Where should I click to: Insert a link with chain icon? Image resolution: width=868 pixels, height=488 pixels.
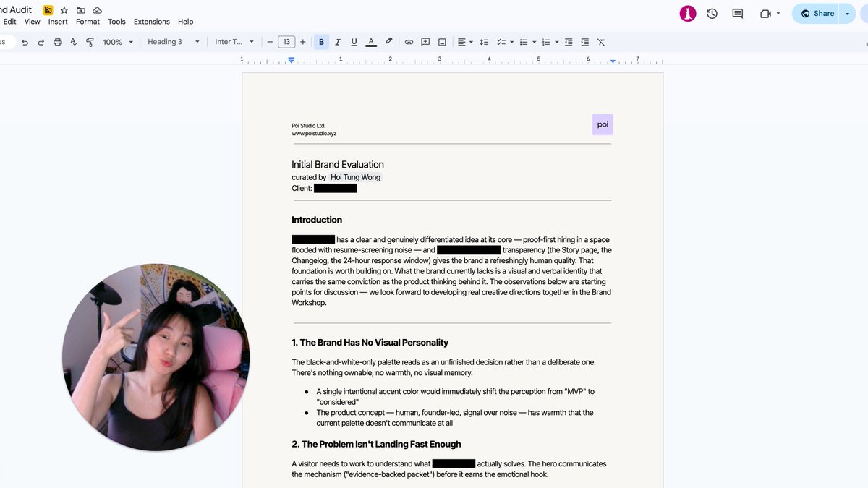(x=409, y=42)
